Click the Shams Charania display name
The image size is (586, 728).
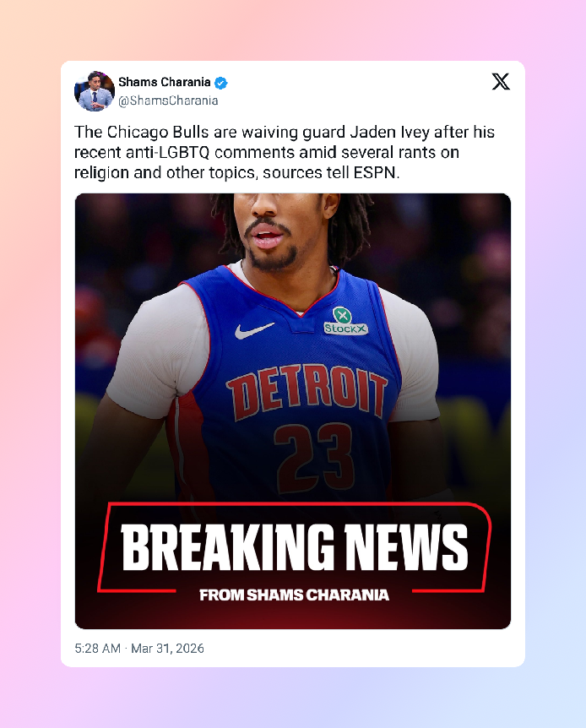point(165,82)
